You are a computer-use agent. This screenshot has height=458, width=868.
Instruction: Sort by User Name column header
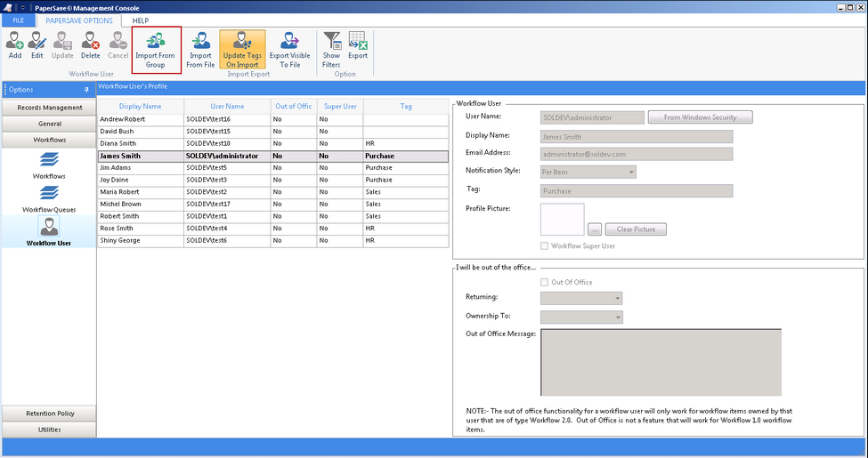tap(227, 106)
